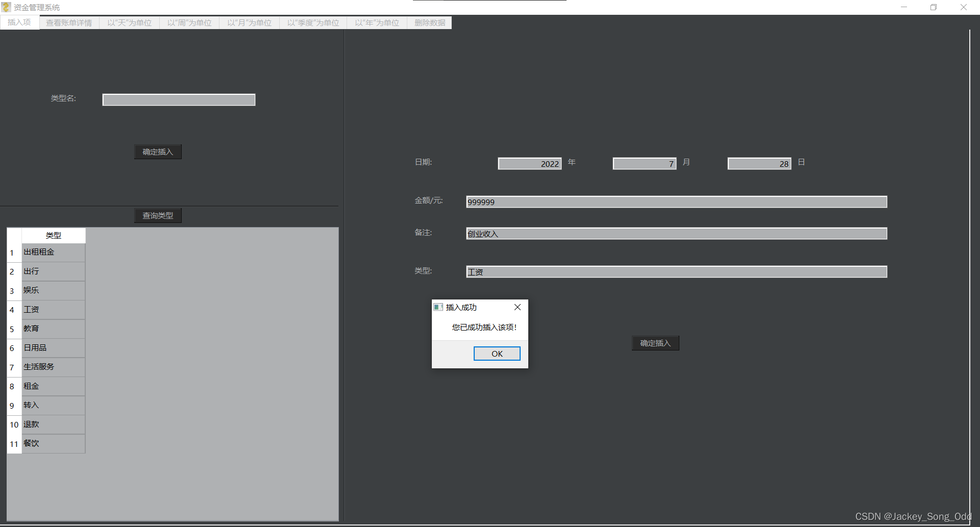Switch to the 插入项 tab
The width and height of the screenshot is (980, 527).
19,22
